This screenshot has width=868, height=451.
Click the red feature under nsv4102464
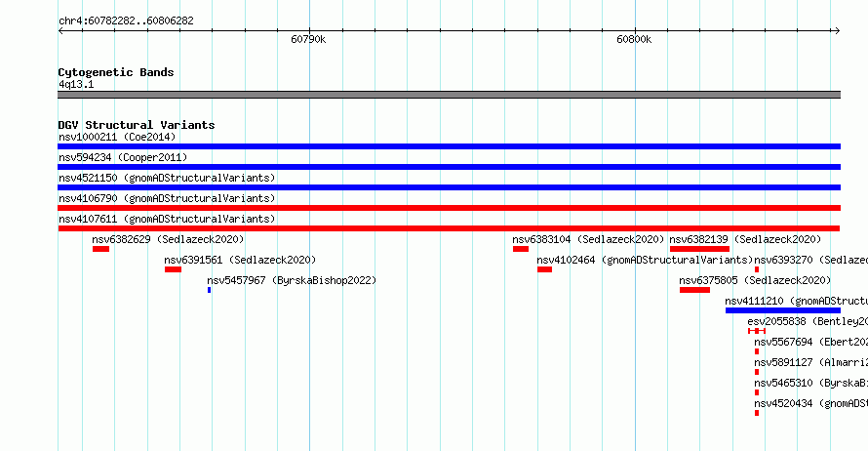(545, 269)
